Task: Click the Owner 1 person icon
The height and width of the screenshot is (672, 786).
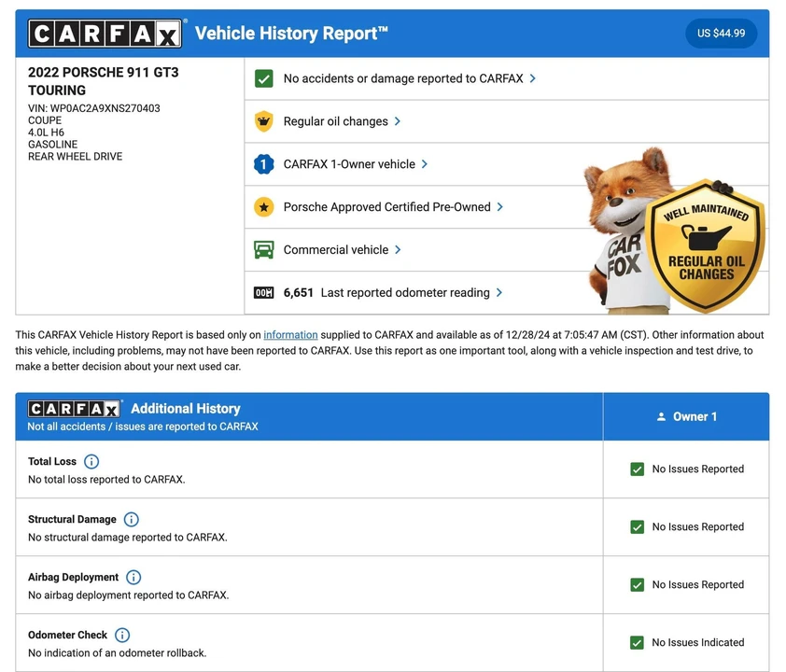Action: coord(661,416)
